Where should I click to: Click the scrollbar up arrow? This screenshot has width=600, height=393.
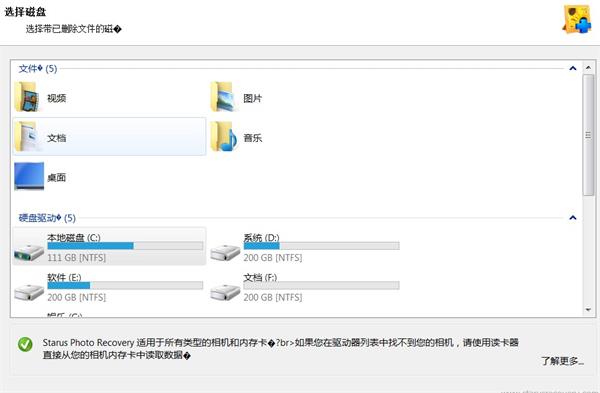tap(589, 68)
